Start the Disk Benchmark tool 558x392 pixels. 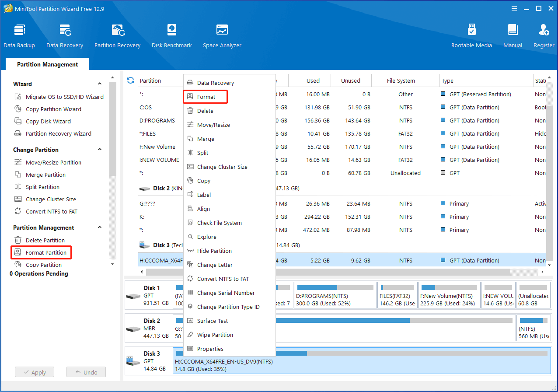[172, 36]
